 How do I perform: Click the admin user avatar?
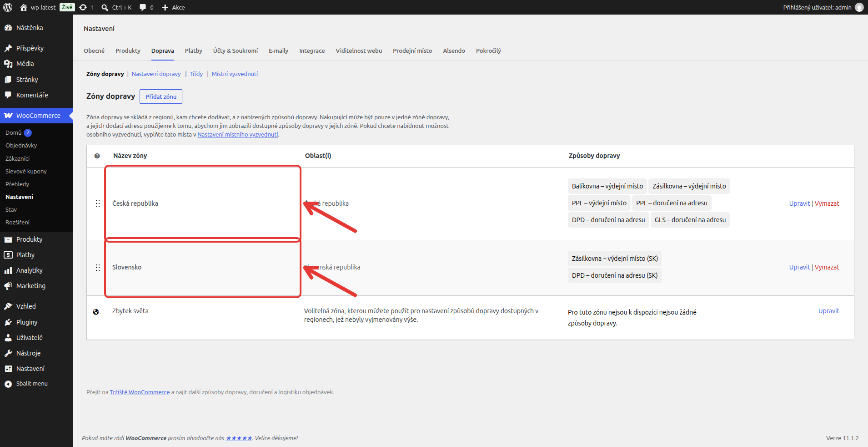tap(859, 7)
